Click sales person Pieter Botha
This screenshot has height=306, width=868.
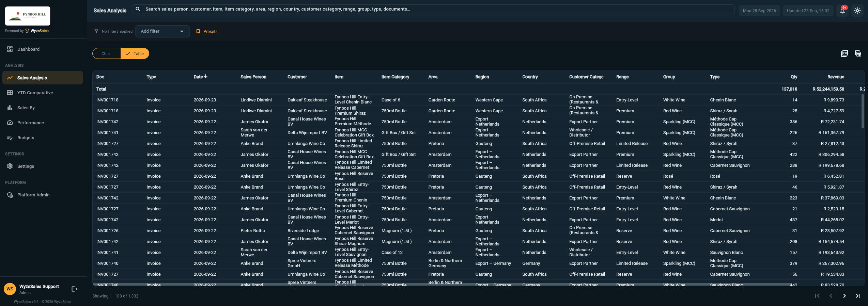click(x=252, y=231)
